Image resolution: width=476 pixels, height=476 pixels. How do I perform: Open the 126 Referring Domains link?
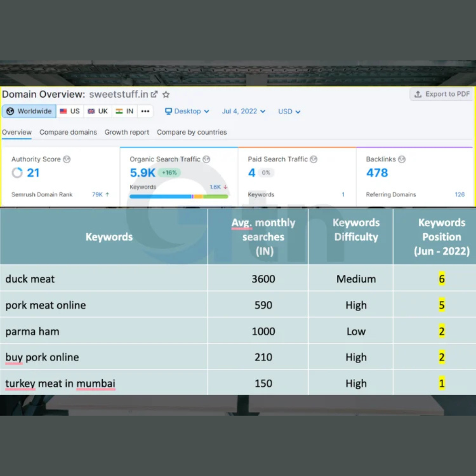(x=459, y=195)
